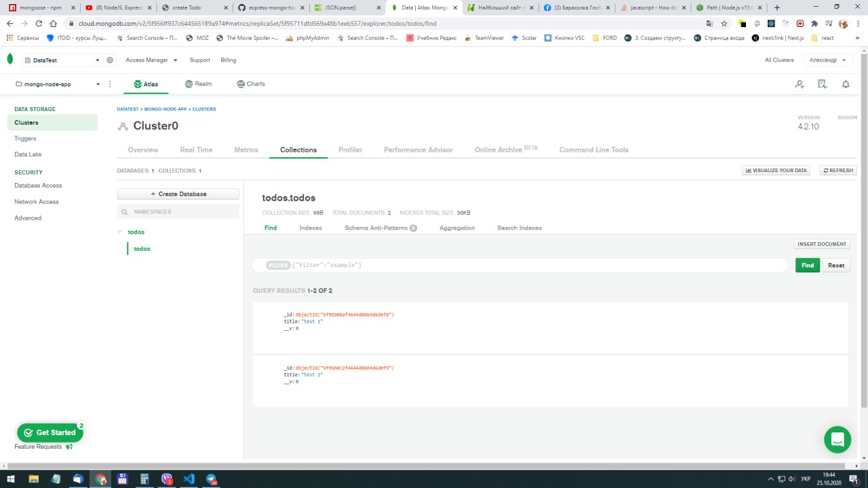Open the Александр user menu
This screenshot has width=868, height=488.
[x=828, y=60]
